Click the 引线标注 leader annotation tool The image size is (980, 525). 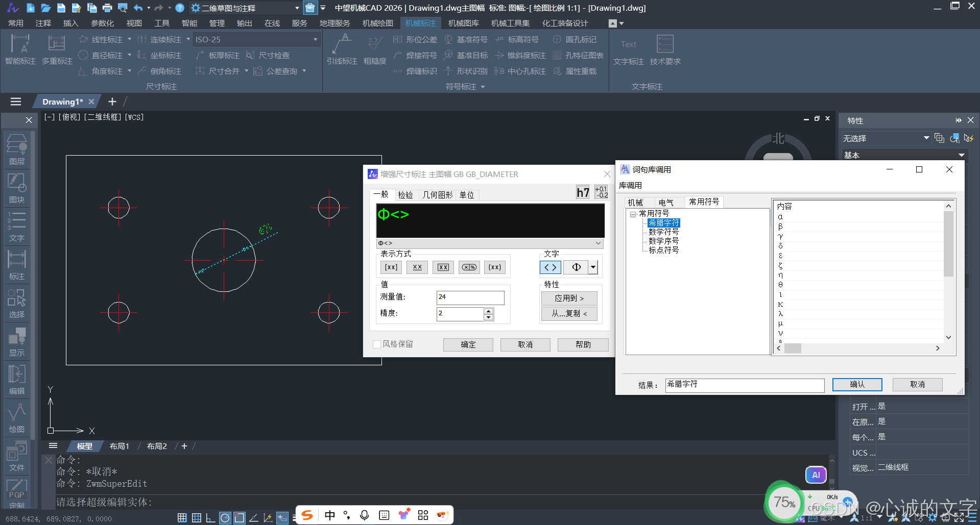pyautogui.click(x=342, y=49)
